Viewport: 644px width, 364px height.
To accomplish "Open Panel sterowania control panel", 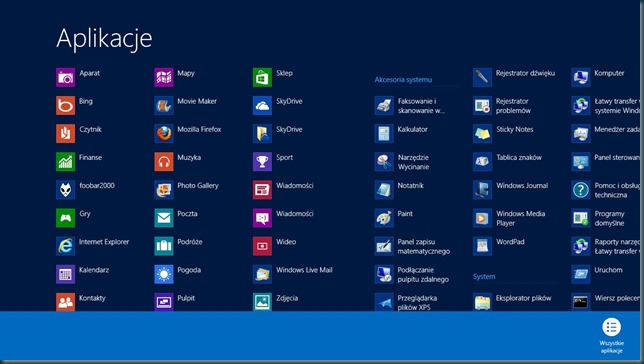I will (581, 162).
